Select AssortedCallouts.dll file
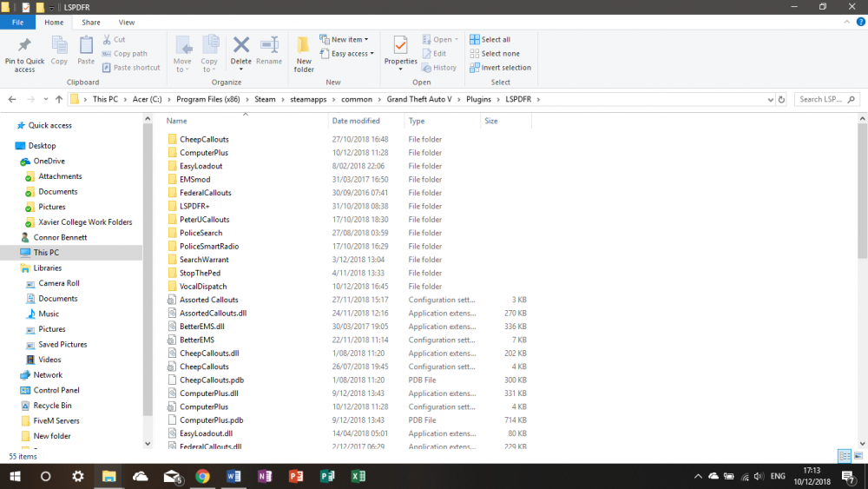This screenshot has width=868, height=489. 213,313
